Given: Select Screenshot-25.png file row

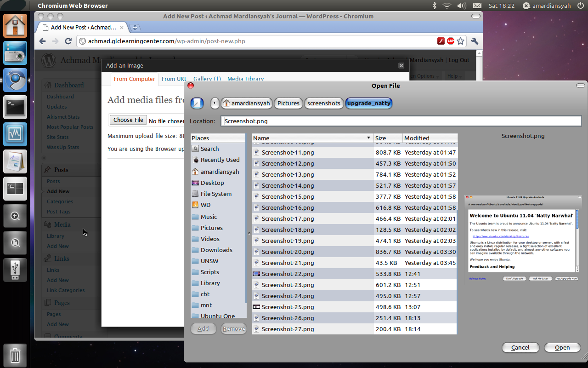Looking at the screenshot, I should pyautogui.click(x=354, y=307).
